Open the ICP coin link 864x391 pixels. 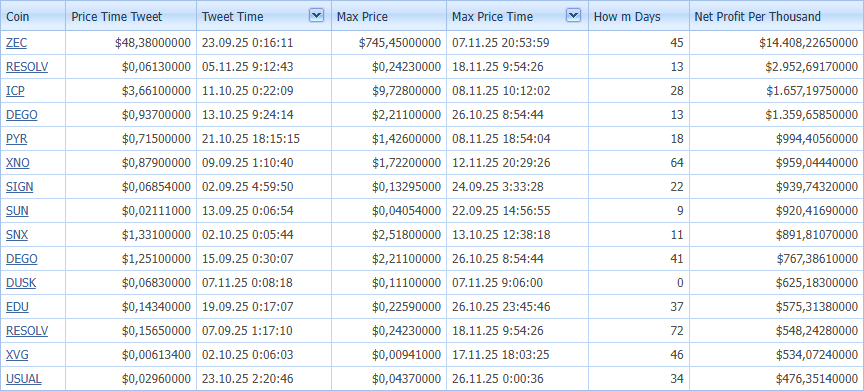pos(15,90)
